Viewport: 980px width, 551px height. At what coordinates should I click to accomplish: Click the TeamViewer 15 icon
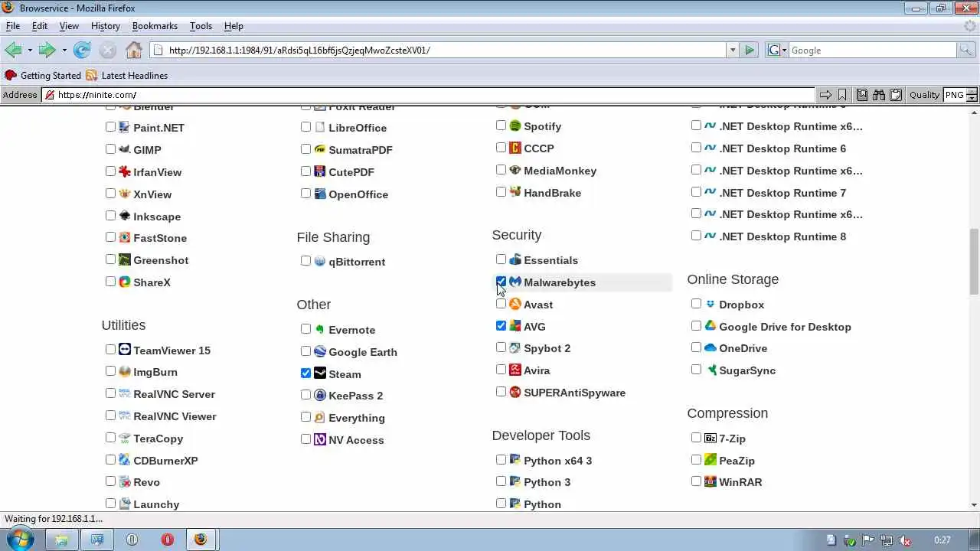click(x=125, y=350)
